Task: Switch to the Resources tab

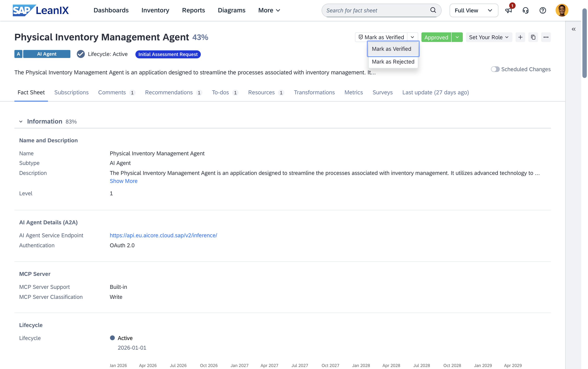Action: pyautogui.click(x=266, y=92)
